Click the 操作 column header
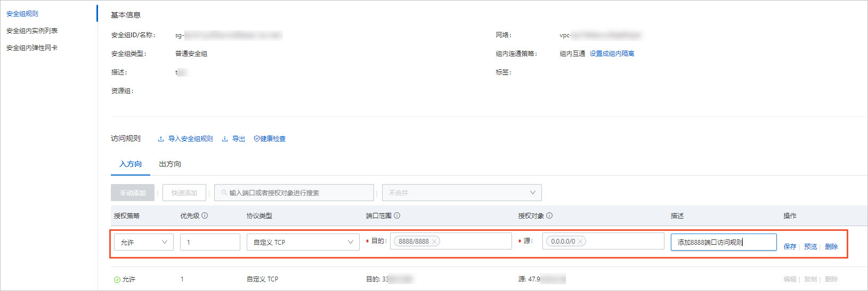The width and height of the screenshot is (868, 291). 790,216
